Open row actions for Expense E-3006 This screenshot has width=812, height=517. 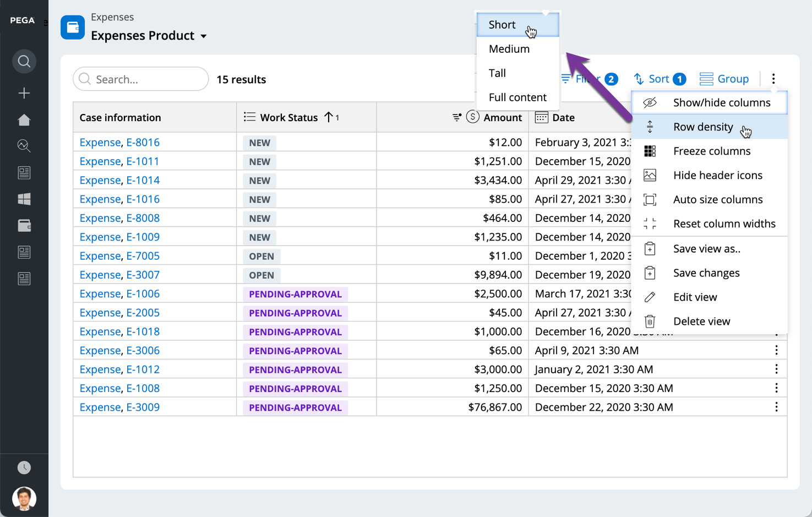[x=776, y=350]
